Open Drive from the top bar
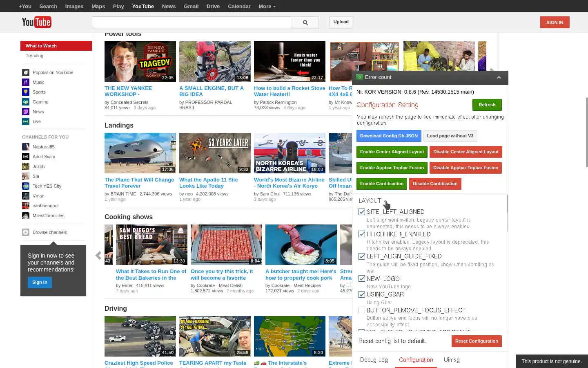The image size is (588, 368). click(x=213, y=6)
